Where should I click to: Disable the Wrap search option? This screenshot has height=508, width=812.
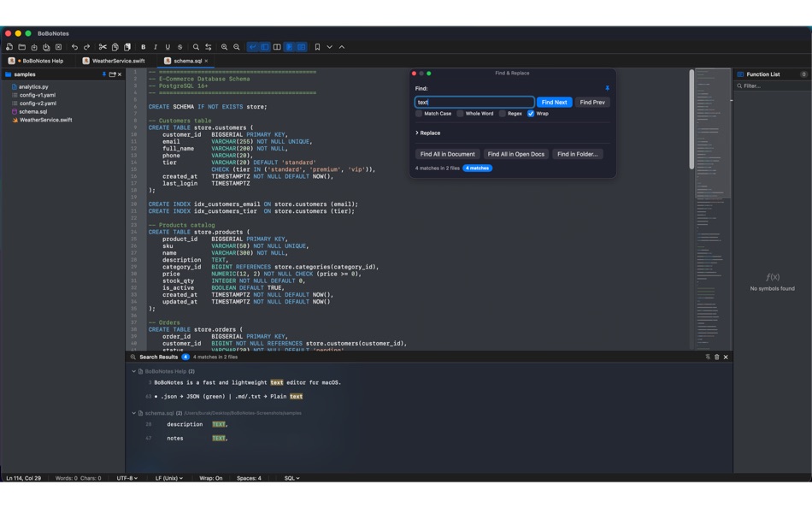click(531, 113)
